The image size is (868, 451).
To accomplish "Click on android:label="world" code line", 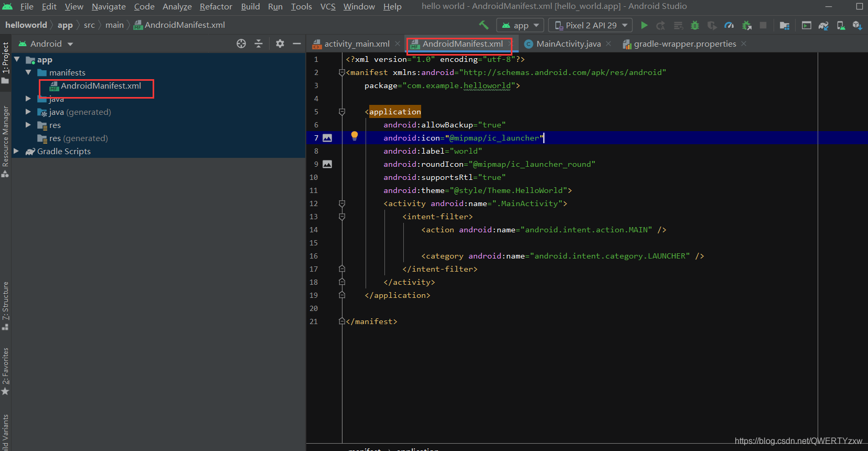I will [x=433, y=151].
